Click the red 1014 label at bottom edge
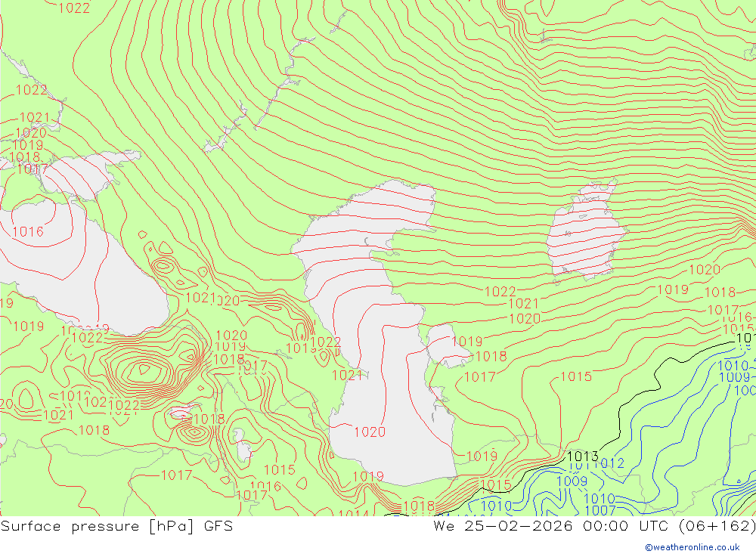 pyautogui.click(x=353, y=513)
